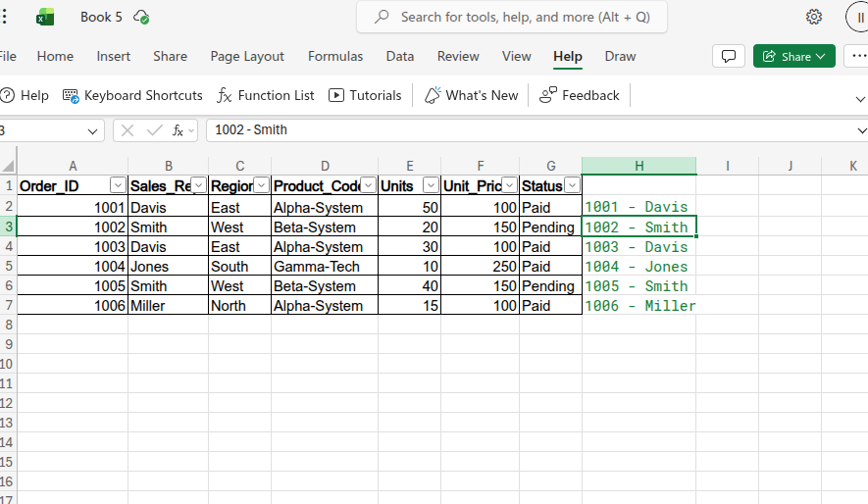Screen dimensions: 868x504
Task: Select the 250 unit price cell
Action: (480, 266)
